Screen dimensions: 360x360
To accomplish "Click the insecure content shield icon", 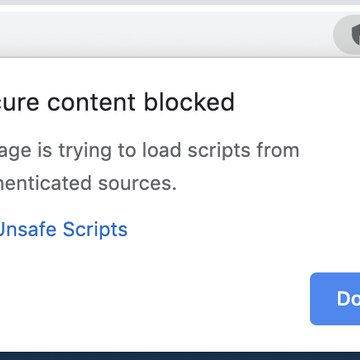I will tap(355, 35).
